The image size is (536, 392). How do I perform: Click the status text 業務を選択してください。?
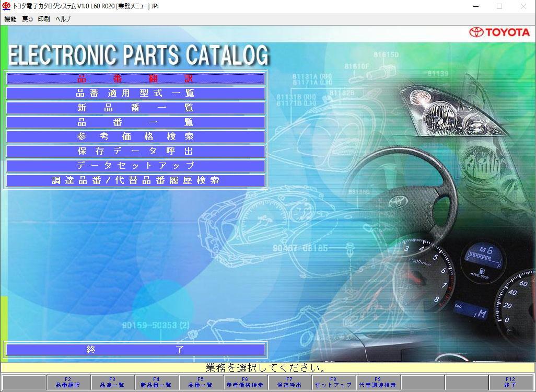click(x=266, y=368)
